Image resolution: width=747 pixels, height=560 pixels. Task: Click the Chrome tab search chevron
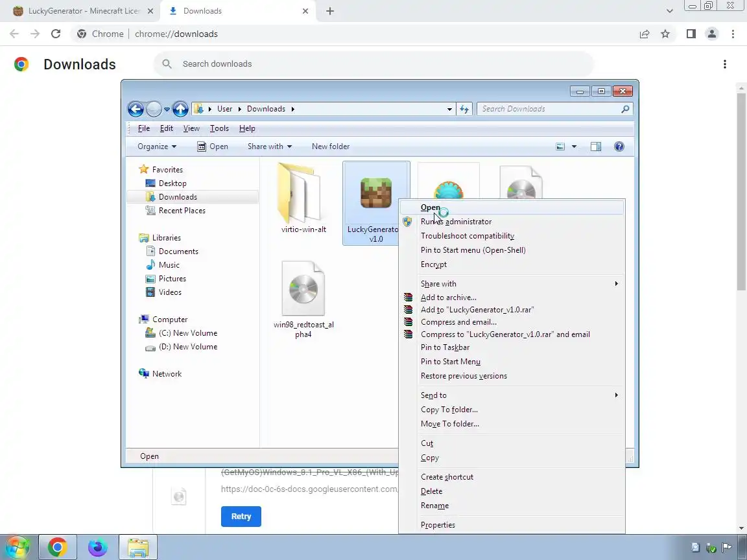click(x=669, y=11)
